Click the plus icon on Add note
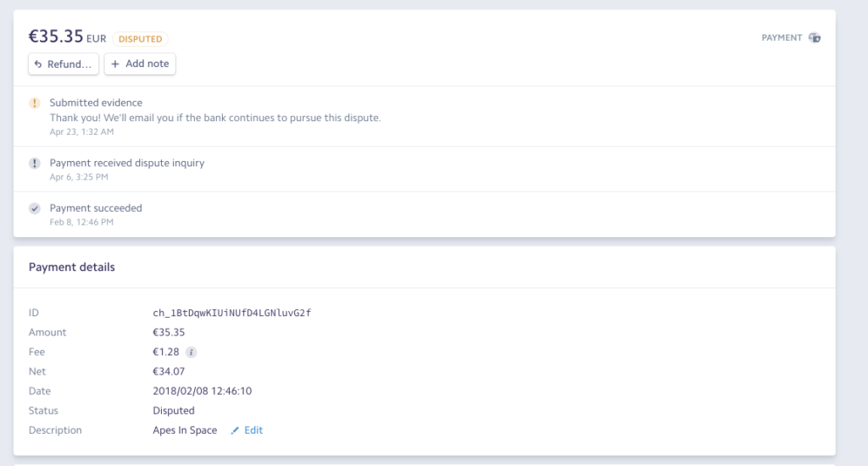 pyautogui.click(x=115, y=64)
